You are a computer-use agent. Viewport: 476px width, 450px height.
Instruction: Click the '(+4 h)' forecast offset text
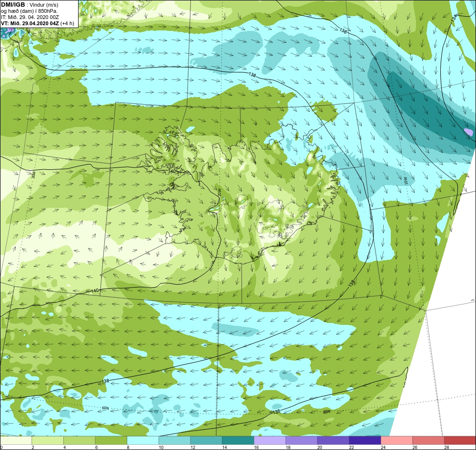coord(67,23)
